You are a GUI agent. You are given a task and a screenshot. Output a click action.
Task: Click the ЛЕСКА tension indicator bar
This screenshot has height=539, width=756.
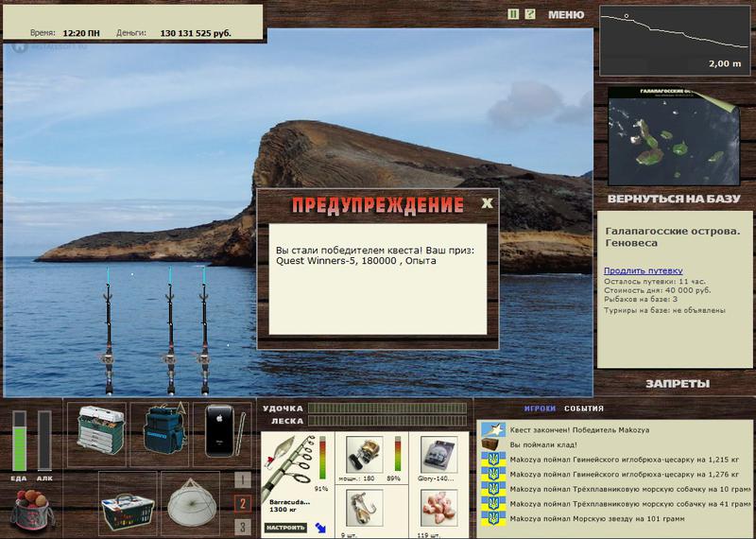387,421
